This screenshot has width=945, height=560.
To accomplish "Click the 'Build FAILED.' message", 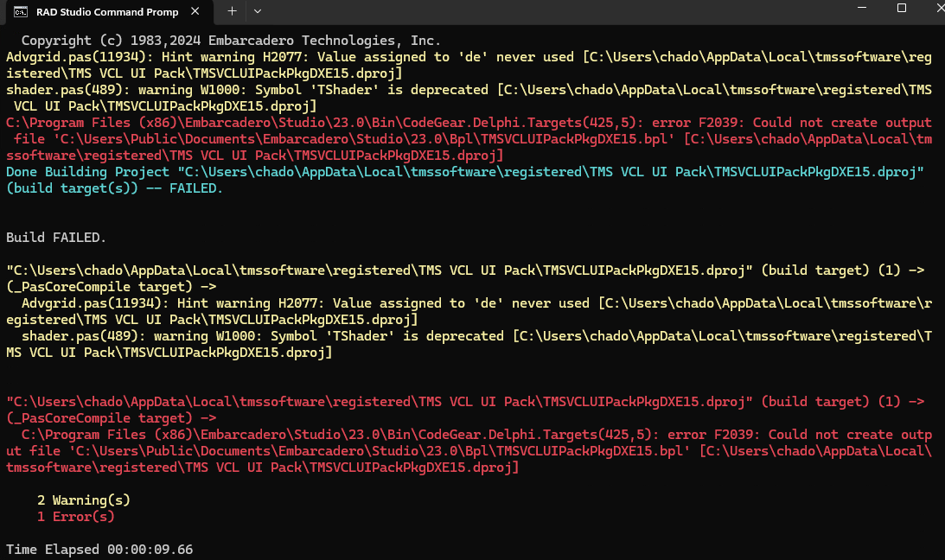I will [56, 238].
